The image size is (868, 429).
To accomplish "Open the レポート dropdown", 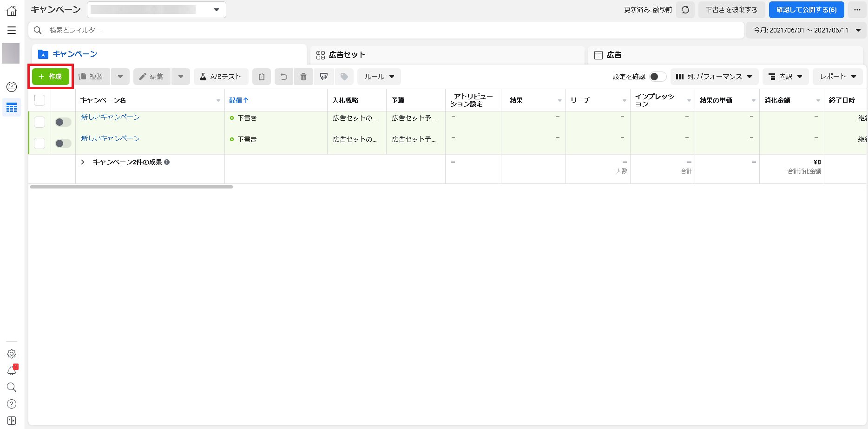I will pyautogui.click(x=838, y=77).
